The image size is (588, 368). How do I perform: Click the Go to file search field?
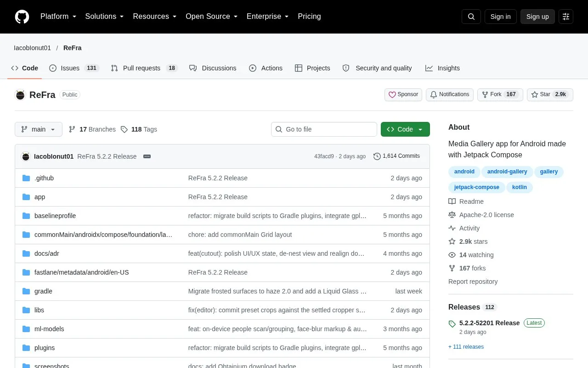[324, 129]
